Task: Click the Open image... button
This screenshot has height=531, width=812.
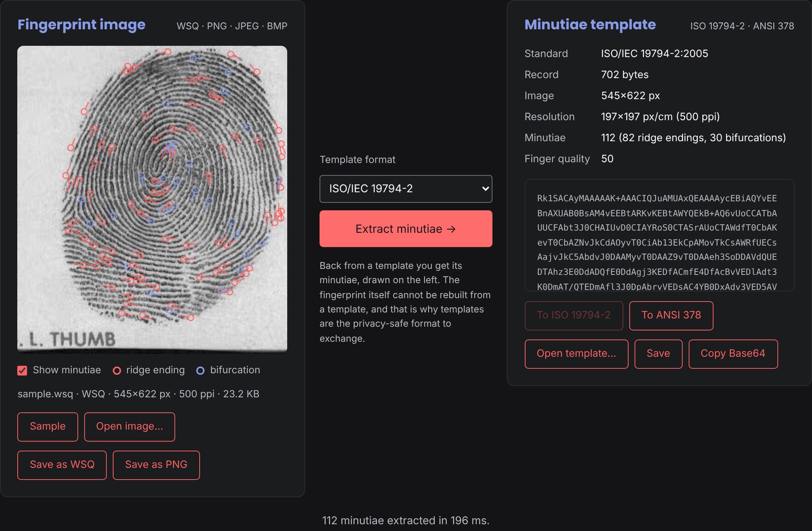Action: (129, 427)
